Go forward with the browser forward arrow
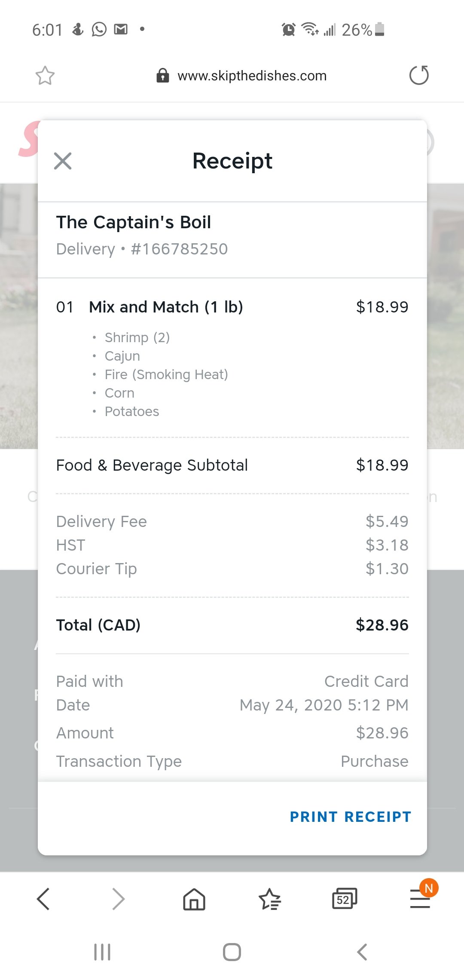This screenshot has width=464, height=980. tap(118, 899)
